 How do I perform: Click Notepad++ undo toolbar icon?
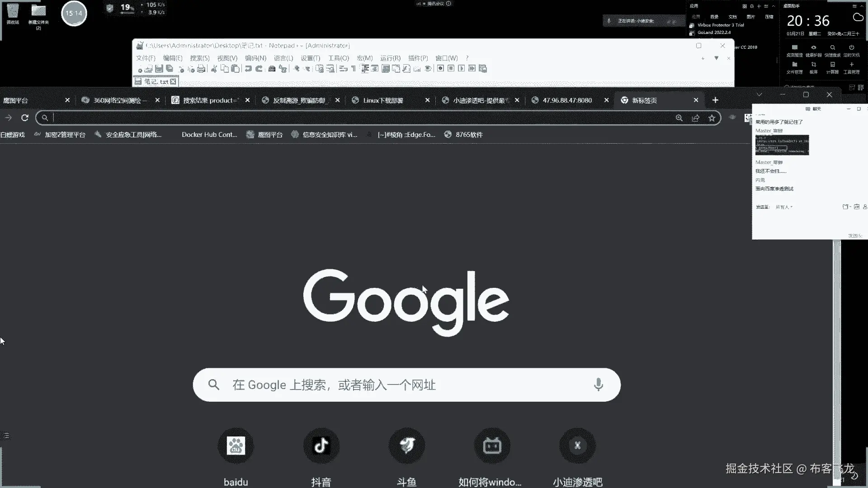248,69
